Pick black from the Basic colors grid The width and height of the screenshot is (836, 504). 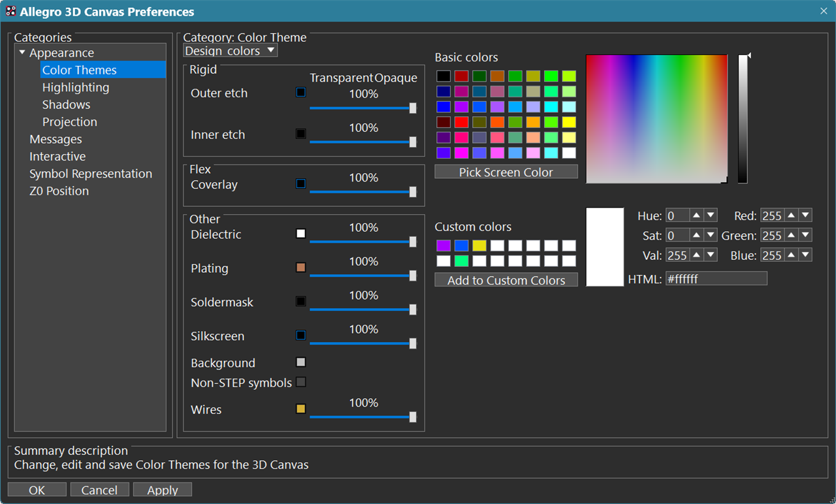[x=443, y=76]
